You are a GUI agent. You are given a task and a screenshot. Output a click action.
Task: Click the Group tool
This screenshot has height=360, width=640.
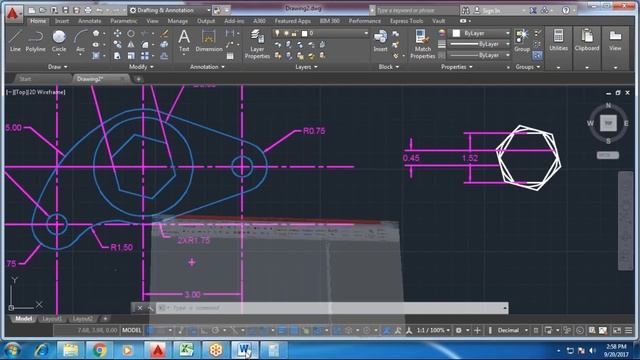522,41
